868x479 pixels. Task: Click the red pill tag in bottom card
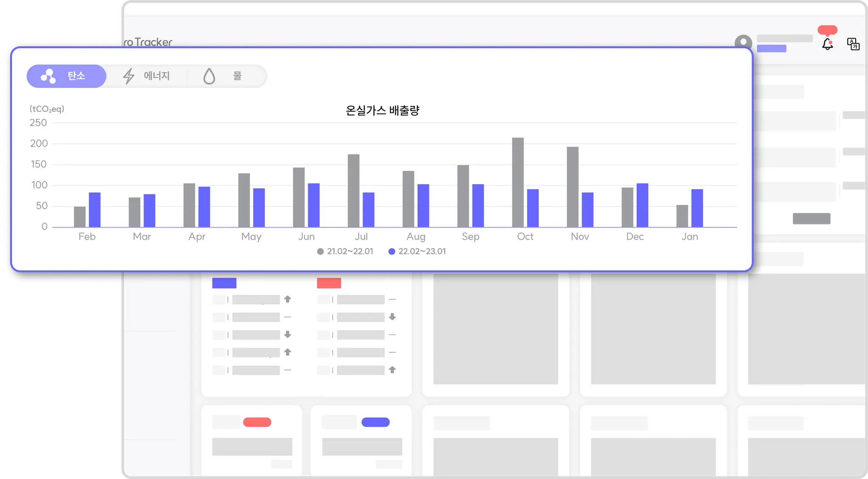pyautogui.click(x=257, y=422)
